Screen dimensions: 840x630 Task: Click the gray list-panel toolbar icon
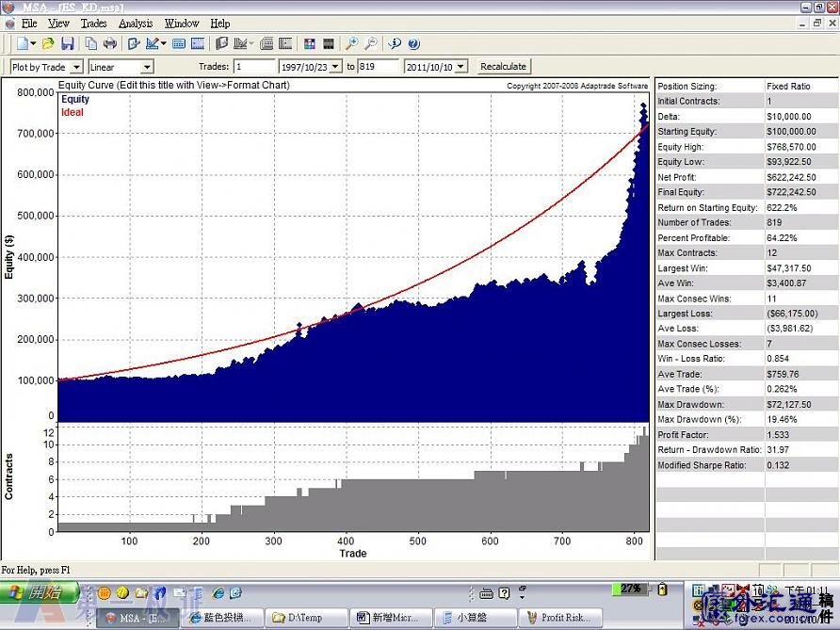[x=285, y=44]
